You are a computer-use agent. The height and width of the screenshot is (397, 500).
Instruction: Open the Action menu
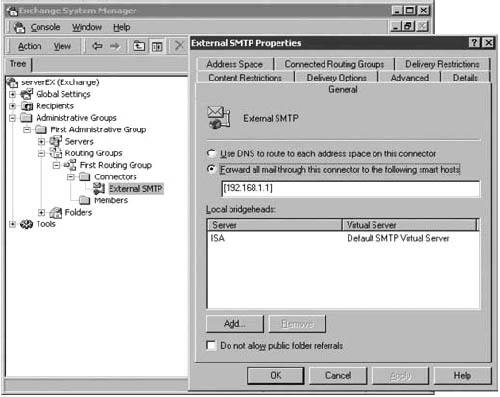point(30,46)
